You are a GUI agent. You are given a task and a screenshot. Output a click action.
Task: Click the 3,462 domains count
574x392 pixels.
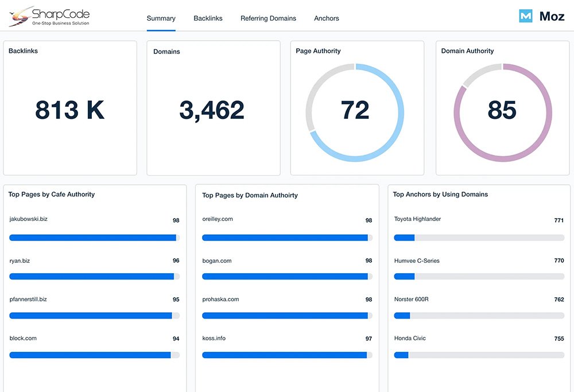point(212,110)
